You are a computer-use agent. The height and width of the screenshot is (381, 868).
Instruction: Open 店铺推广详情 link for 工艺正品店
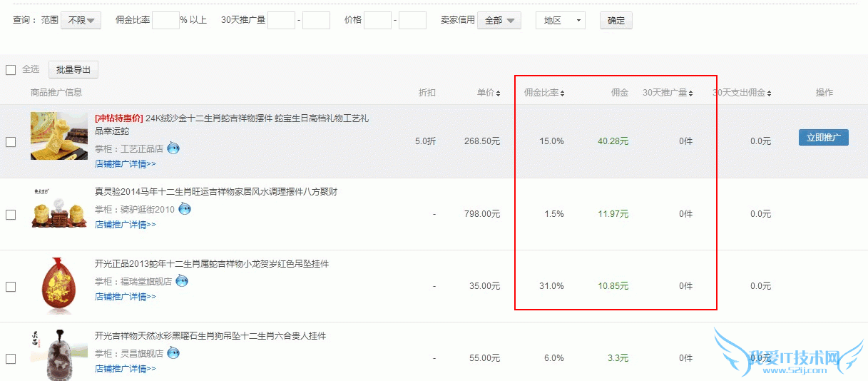pos(126,164)
